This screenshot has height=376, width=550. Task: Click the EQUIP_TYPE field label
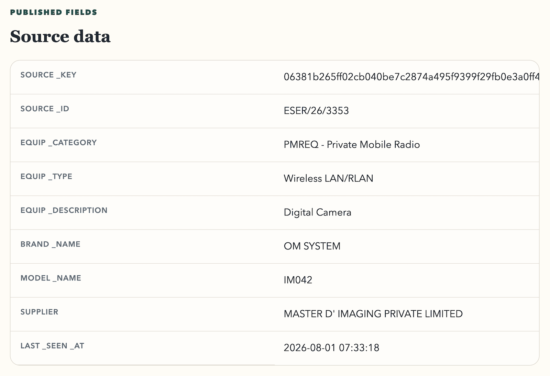coord(46,176)
